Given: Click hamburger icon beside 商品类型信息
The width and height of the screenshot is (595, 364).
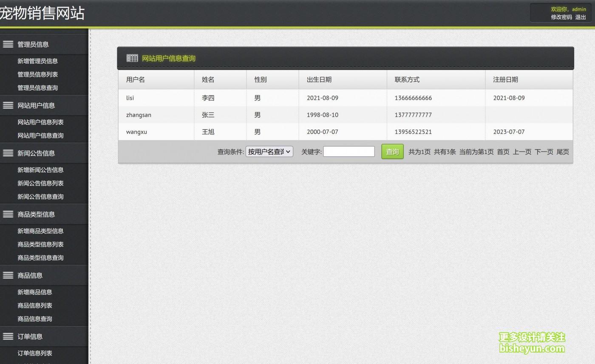Looking at the screenshot, I should click(x=8, y=214).
